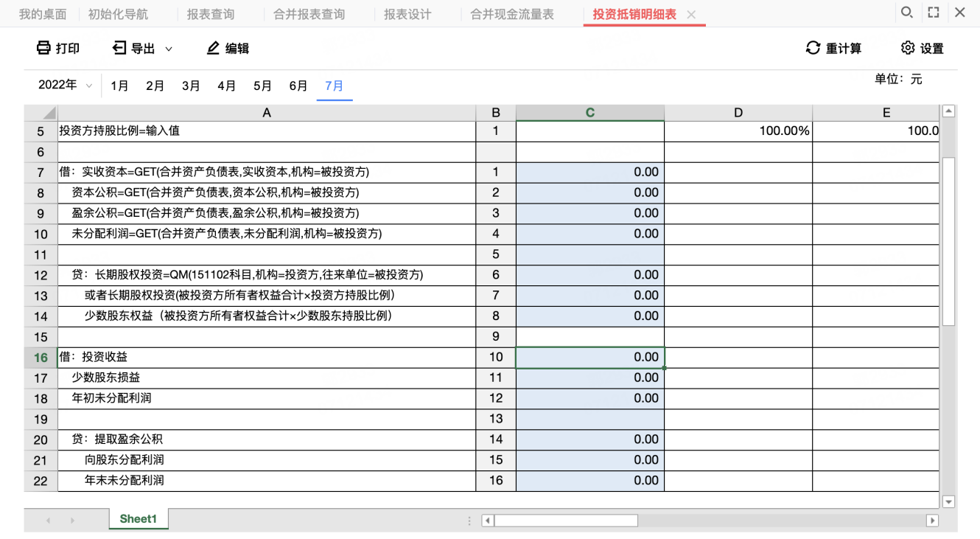Click the sheet tab next arrow

pos(72,521)
